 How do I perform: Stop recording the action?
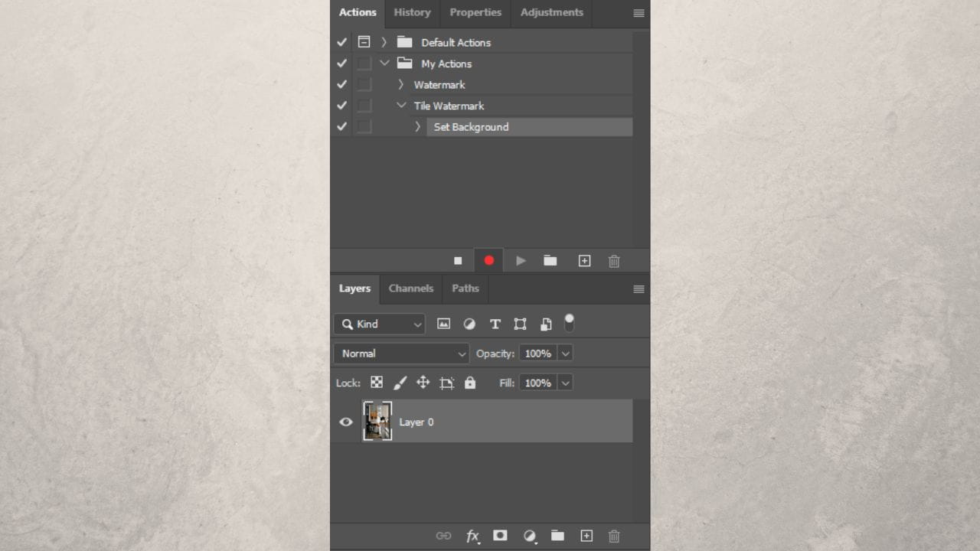458,261
